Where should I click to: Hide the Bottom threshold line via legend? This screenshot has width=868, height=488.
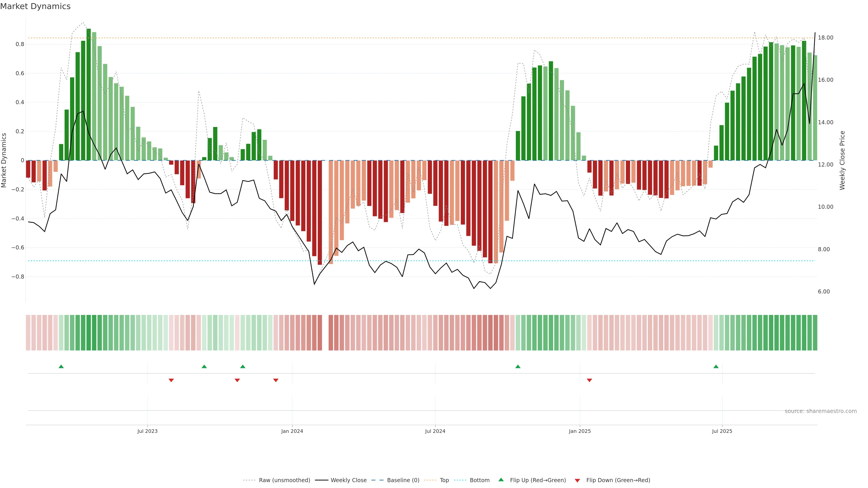[x=479, y=480]
